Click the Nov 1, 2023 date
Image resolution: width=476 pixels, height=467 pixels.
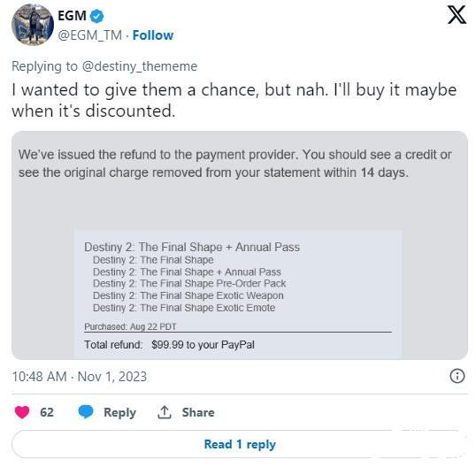tap(112, 377)
